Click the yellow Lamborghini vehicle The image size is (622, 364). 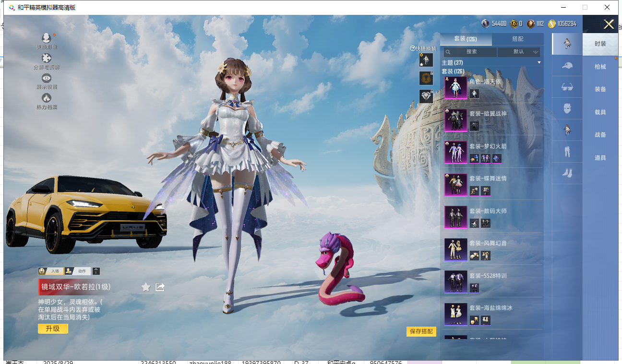86,214
